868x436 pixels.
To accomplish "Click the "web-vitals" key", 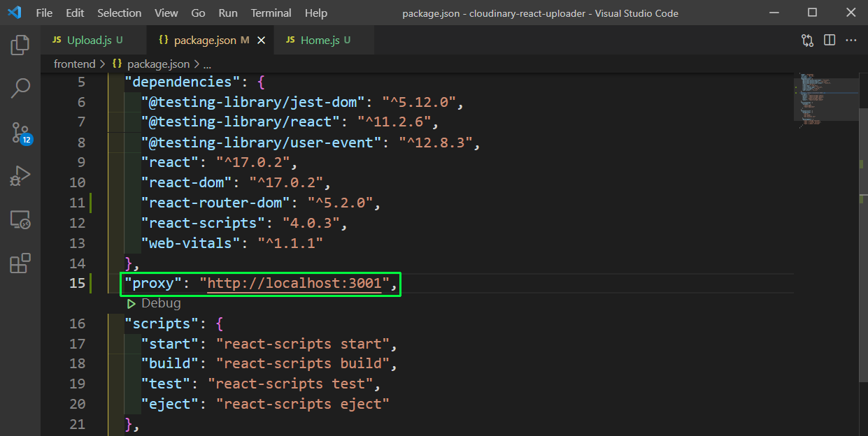I will pos(190,243).
